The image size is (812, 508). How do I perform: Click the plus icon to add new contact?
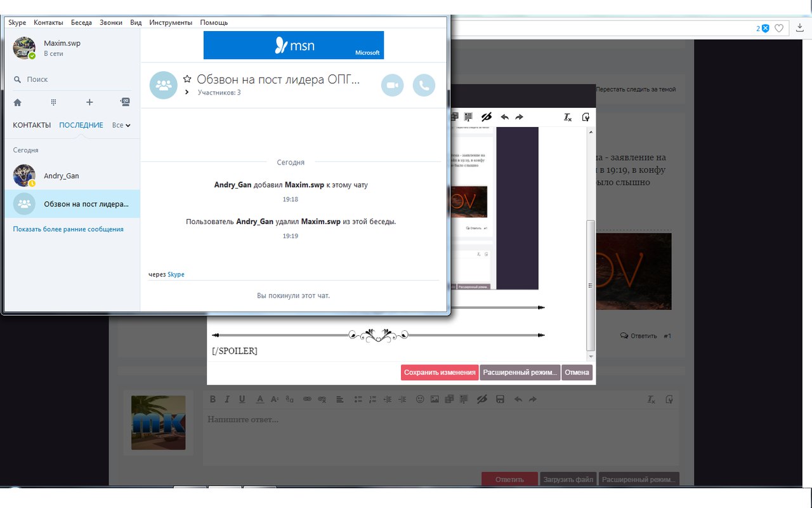89,102
